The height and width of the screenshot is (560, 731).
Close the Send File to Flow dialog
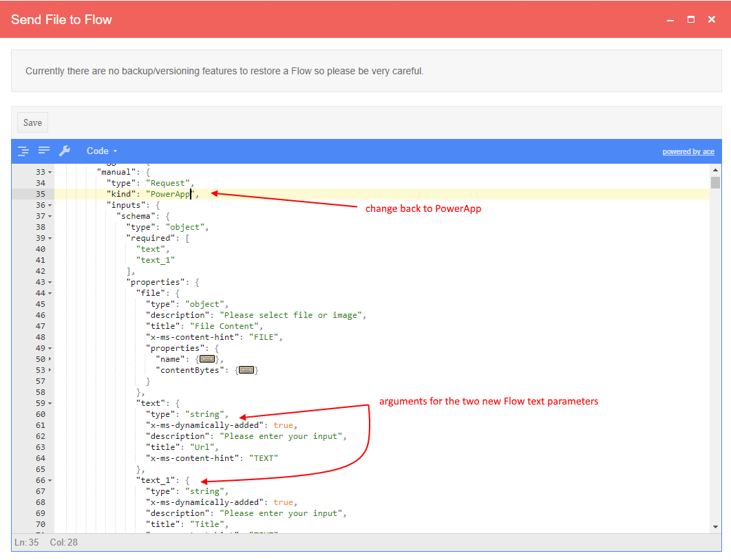click(x=712, y=19)
